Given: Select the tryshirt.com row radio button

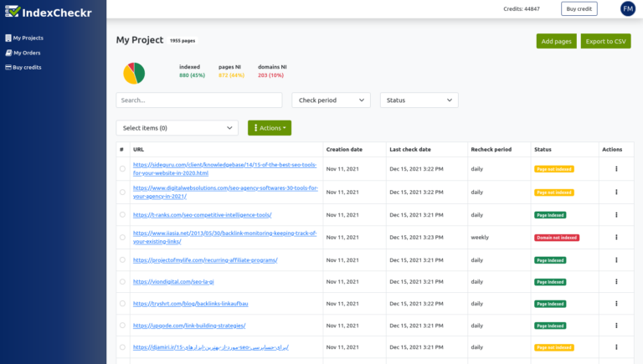Looking at the screenshot, I should pos(122,304).
